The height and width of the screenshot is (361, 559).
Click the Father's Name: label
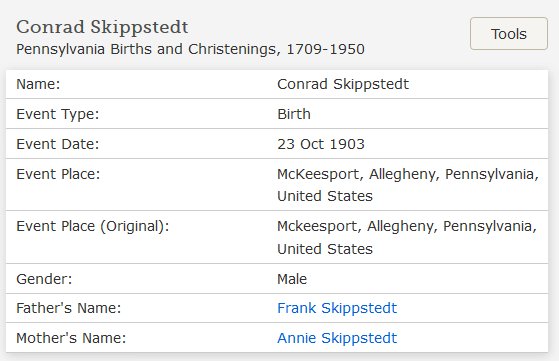pos(69,308)
